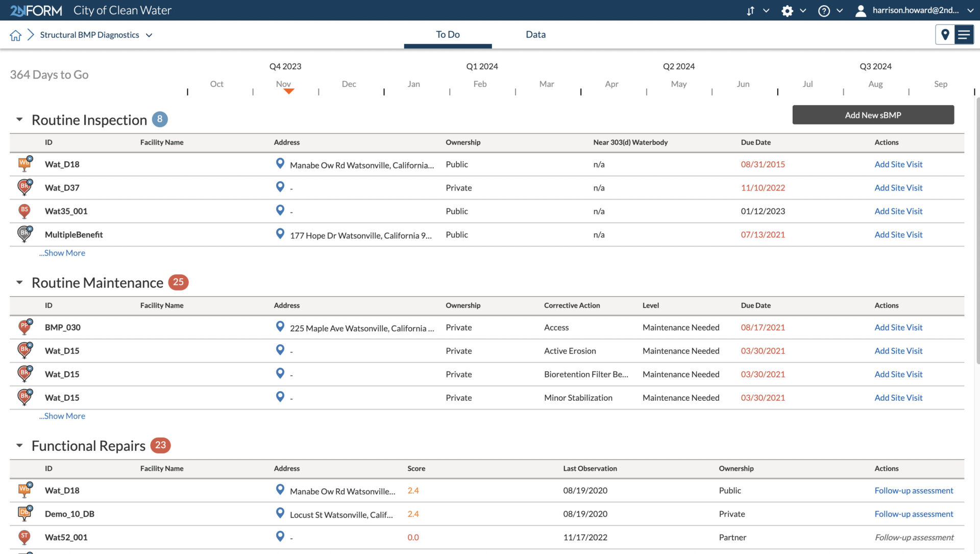Image resolution: width=980 pixels, height=554 pixels.
Task: Collapse the Routine Inspection section
Action: (x=18, y=119)
